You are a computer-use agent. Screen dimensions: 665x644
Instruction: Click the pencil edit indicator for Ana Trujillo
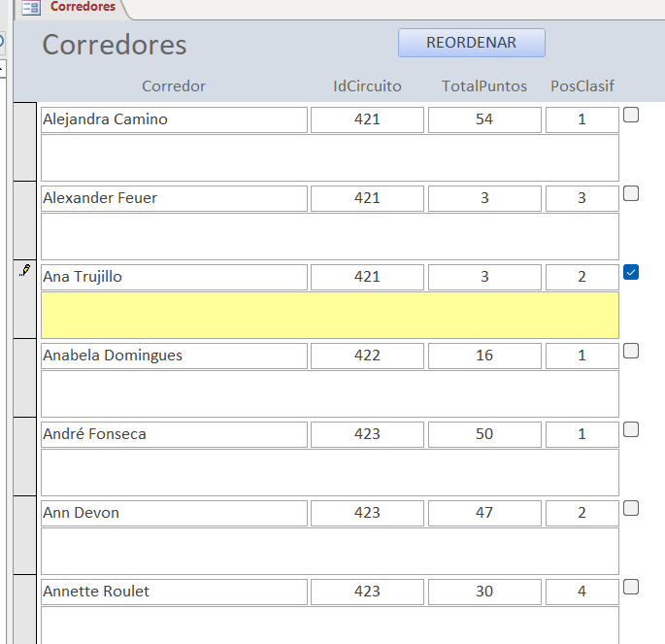coord(25,270)
